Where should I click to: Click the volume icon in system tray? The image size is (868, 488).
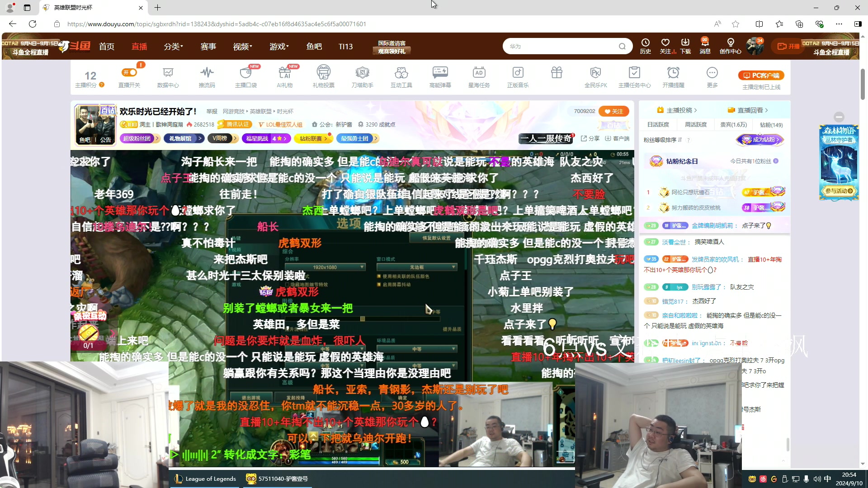click(x=817, y=479)
